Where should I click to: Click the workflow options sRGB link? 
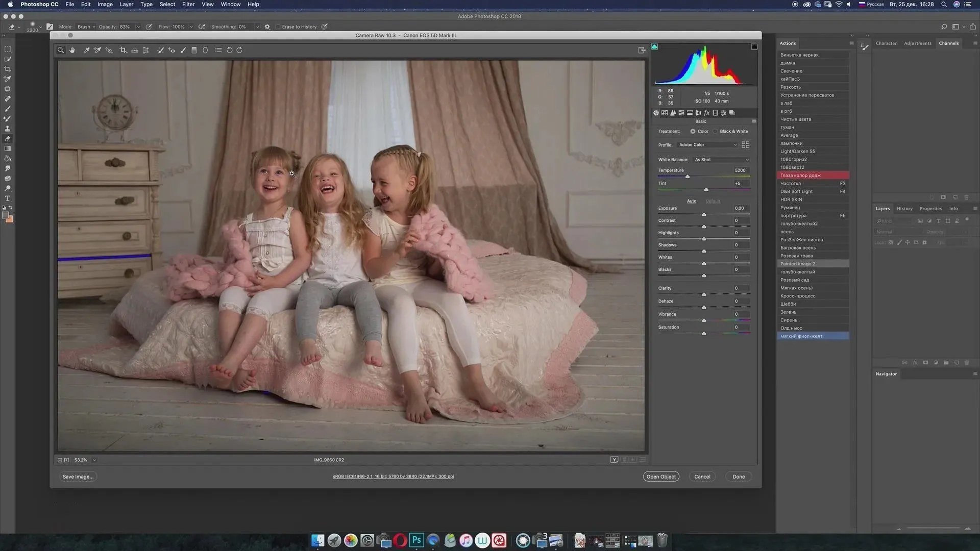point(393,477)
